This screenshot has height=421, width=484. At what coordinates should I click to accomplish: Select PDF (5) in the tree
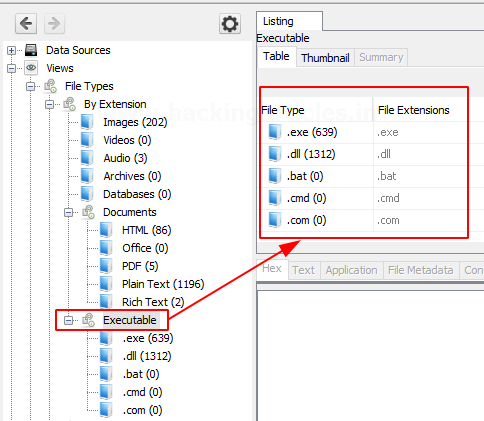(x=140, y=266)
